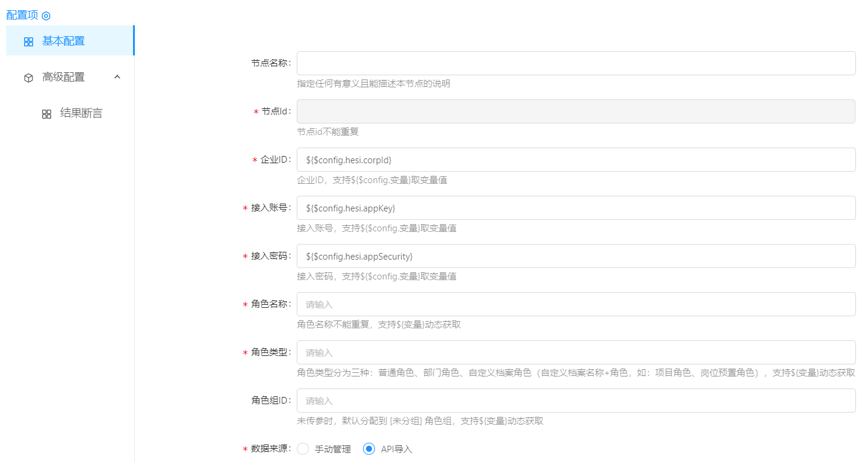Collapse the 高级配置 submenu chevron
Screen dimensions: 868x462
[117, 77]
